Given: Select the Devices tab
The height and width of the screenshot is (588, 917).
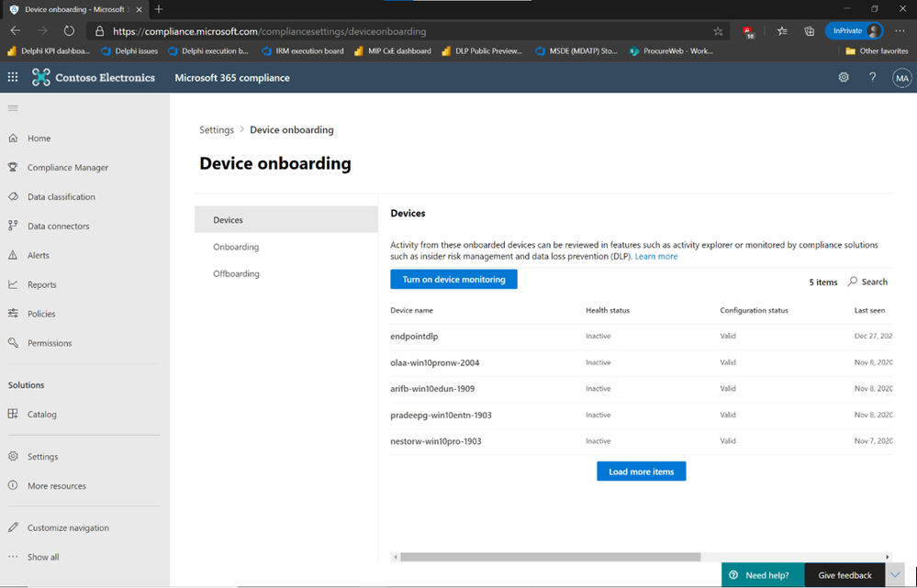Looking at the screenshot, I should [x=286, y=220].
